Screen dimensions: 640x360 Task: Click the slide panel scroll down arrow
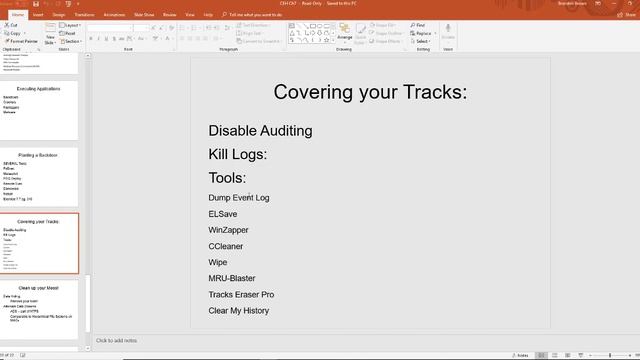(88, 349)
